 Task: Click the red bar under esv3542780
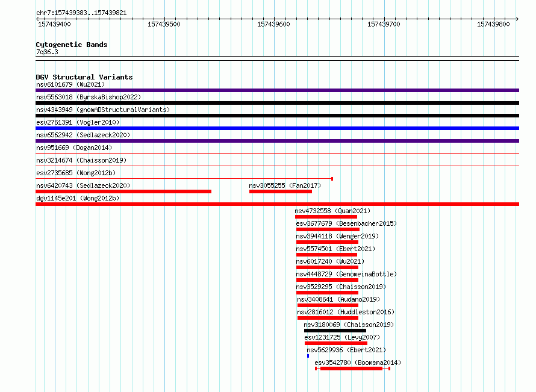click(351, 369)
